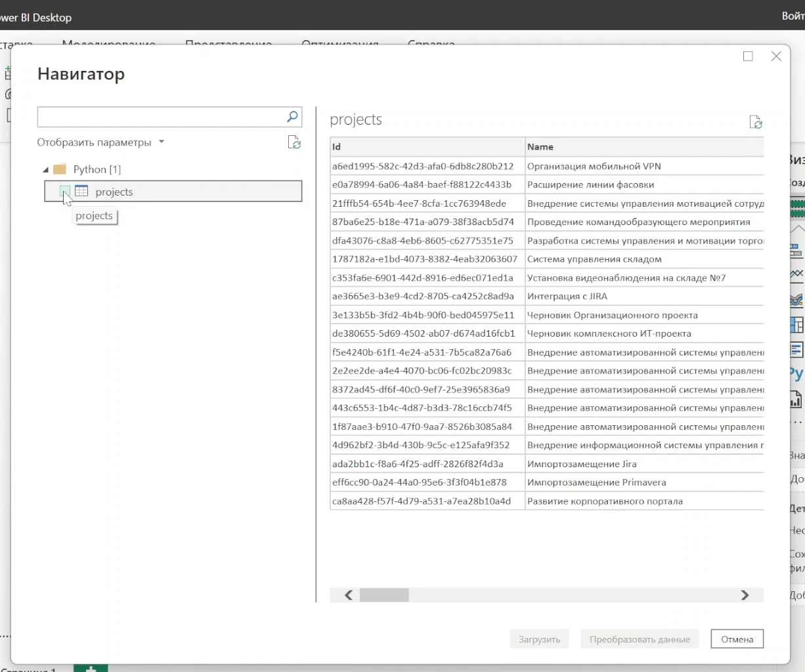Click the 'projects' preview title
The width and height of the screenshot is (805, 672).
click(356, 120)
